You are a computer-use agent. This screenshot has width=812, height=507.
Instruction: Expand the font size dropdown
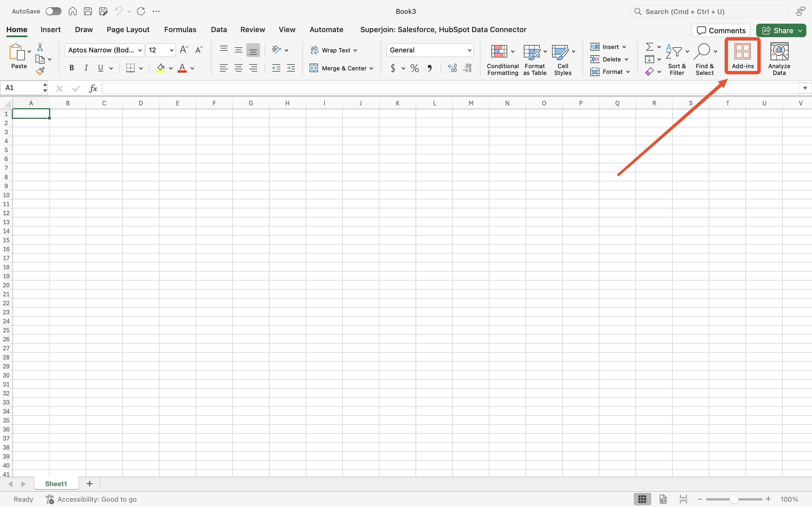tap(171, 50)
